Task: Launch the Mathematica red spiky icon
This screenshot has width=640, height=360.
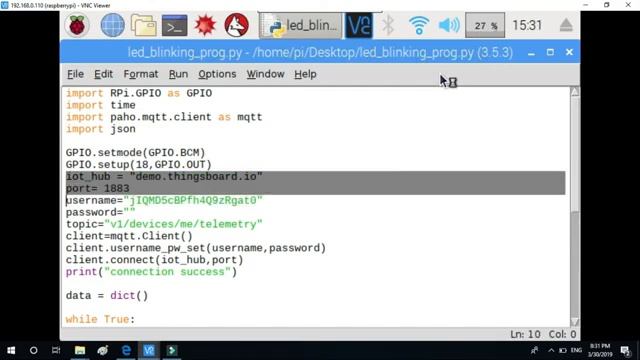Action: click(205, 25)
